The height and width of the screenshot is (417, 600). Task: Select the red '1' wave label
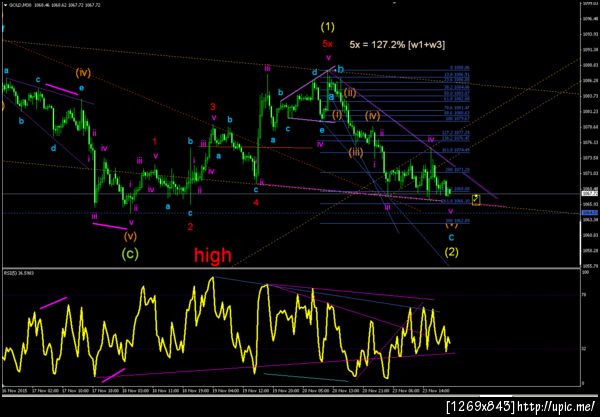155,142
